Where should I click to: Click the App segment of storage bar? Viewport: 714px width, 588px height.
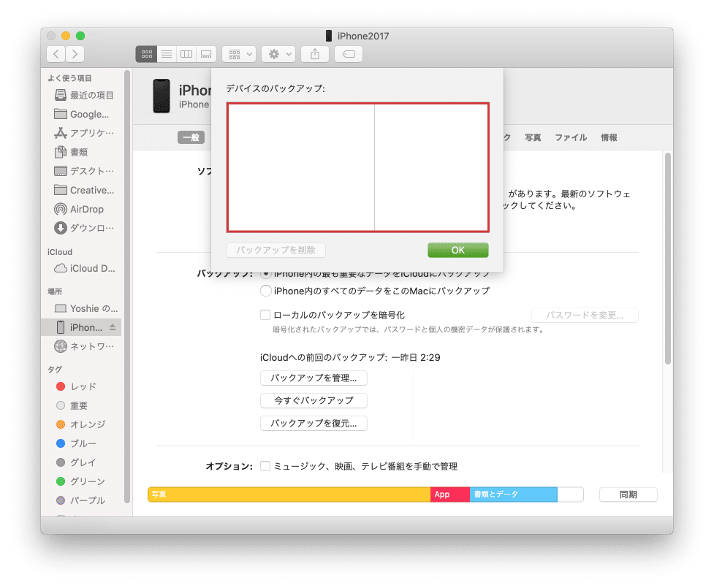(x=450, y=495)
